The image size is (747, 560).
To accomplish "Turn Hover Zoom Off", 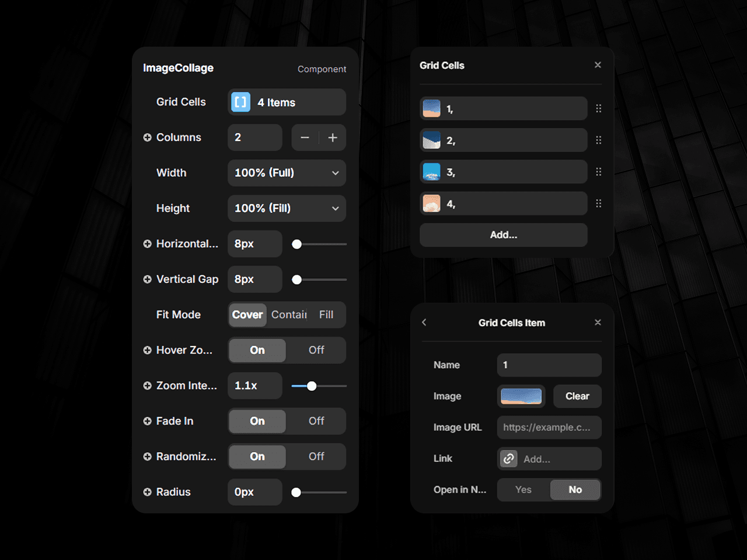I will (x=316, y=350).
